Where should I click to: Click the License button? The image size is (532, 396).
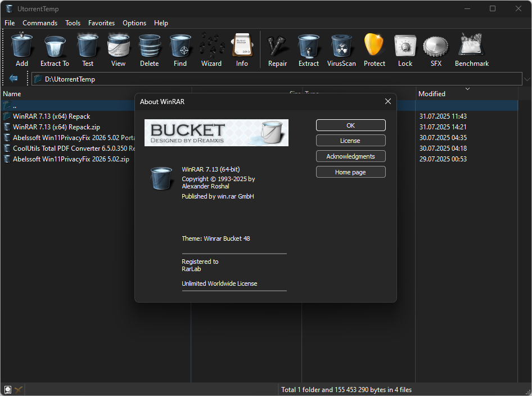coord(351,141)
